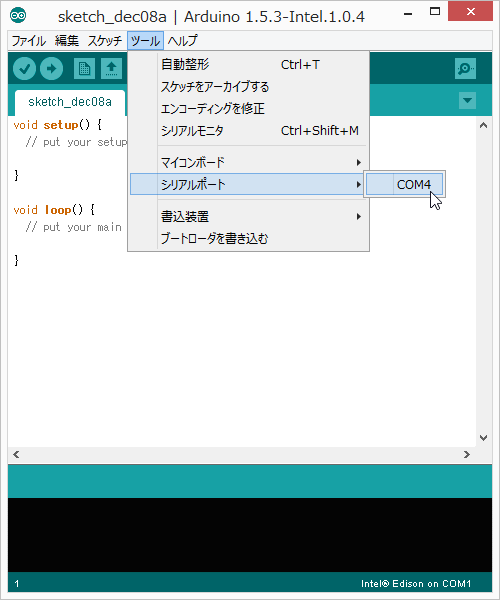The width and height of the screenshot is (500, 600).
Task: Open シリアルモニタ from the menu
Action: 249,131
